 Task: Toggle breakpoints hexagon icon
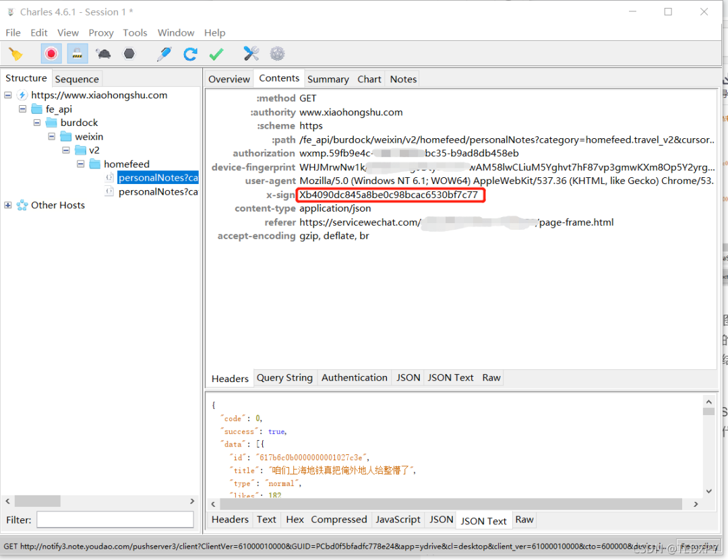[x=129, y=54]
